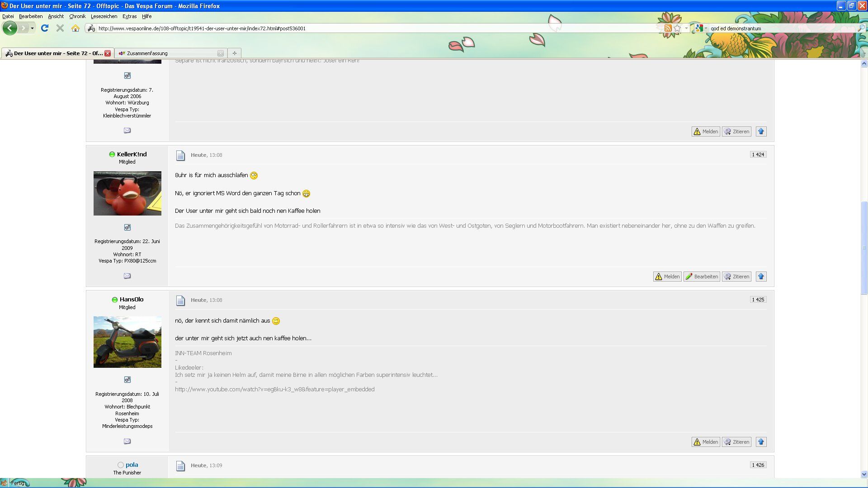Open the YouTube link in HansOlo's signature

point(274,389)
